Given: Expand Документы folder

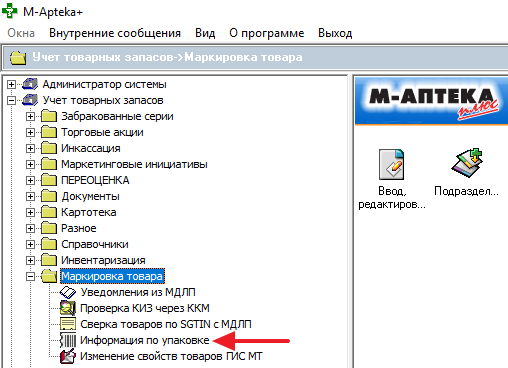Looking at the screenshot, I should pos(30,196).
